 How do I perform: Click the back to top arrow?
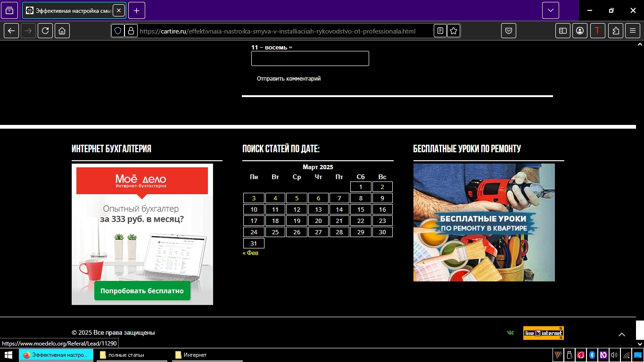click(622, 334)
